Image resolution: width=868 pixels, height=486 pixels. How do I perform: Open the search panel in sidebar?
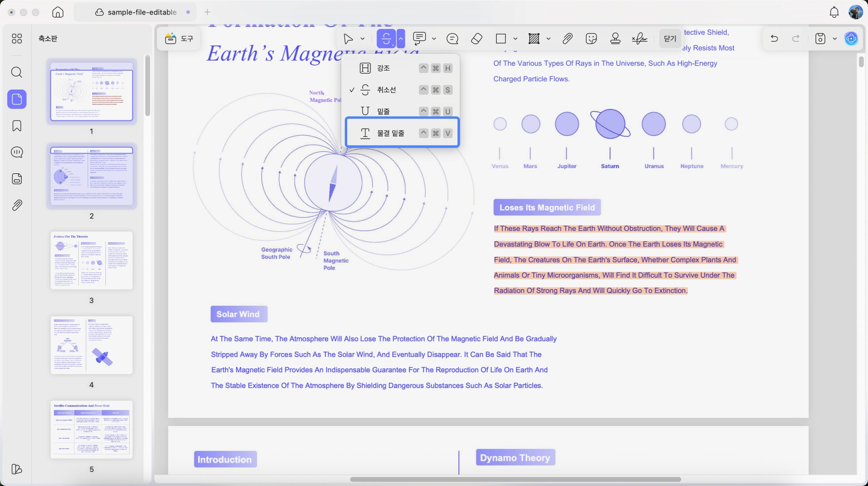click(17, 72)
